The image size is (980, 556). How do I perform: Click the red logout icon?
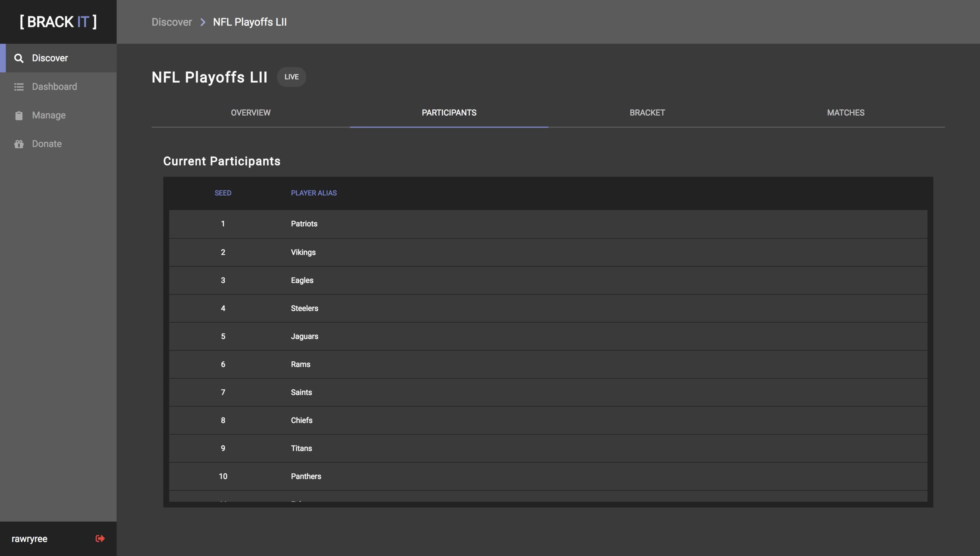pos(100,538)
